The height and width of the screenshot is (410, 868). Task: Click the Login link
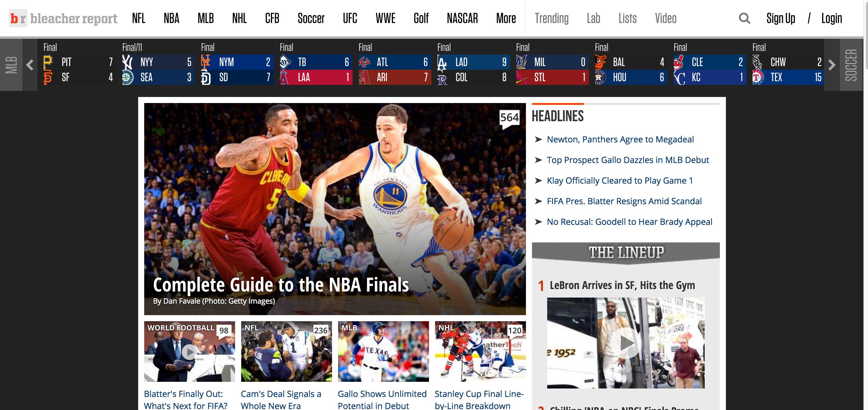(x=831, y=18)
